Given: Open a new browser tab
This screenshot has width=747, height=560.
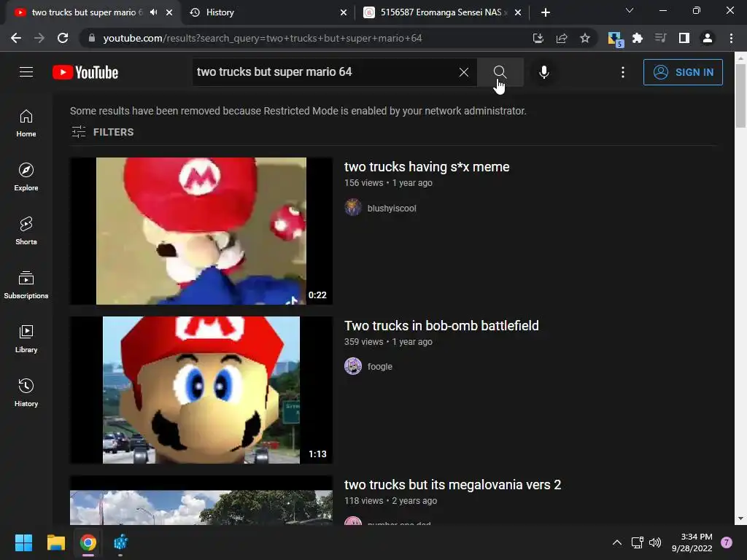Looking at the screenshot, I should tap(546, 12).
